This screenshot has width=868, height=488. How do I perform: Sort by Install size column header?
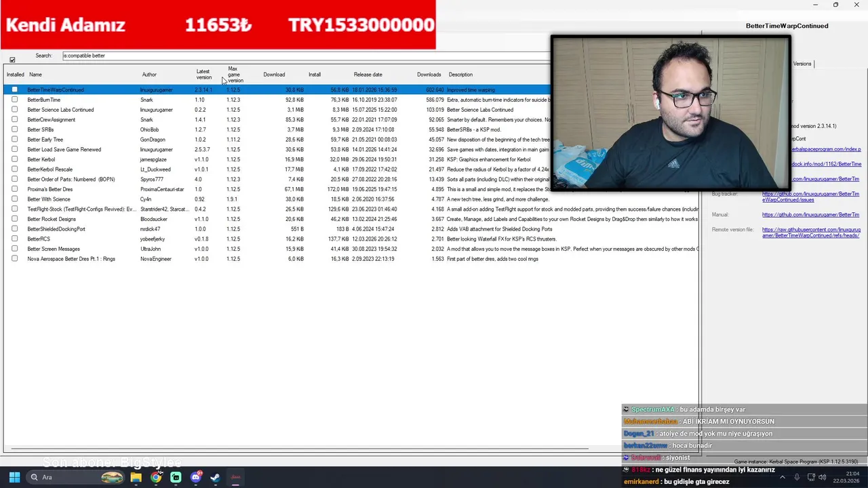coord(315,75)
